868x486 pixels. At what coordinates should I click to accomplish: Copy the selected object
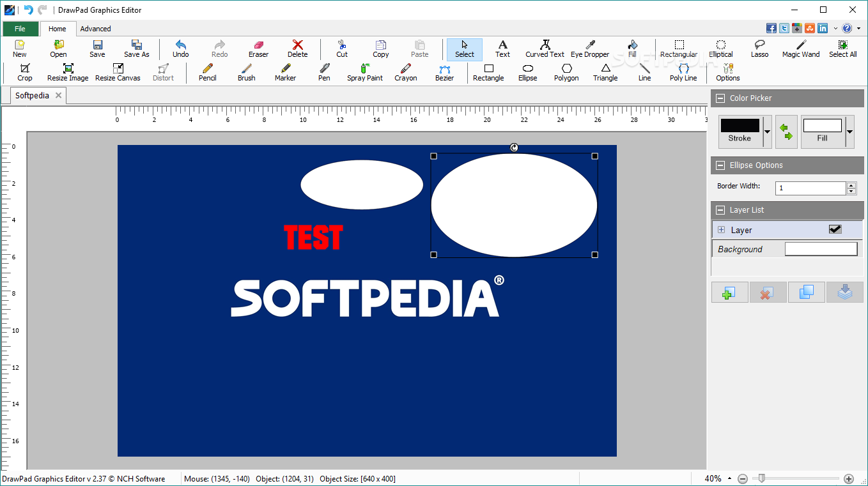(381, 49)
